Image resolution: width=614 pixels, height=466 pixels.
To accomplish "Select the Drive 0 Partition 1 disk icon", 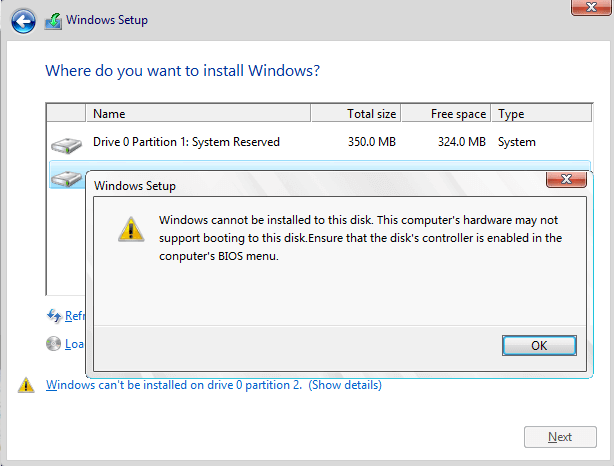I will tap(66, 144).
